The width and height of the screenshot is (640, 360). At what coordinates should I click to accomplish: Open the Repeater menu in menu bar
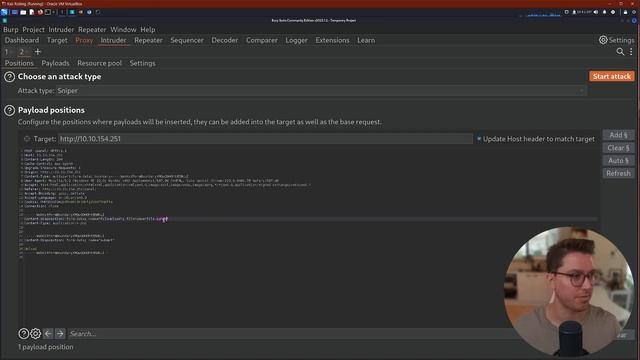pyautogui.click(x=92, y=29)
